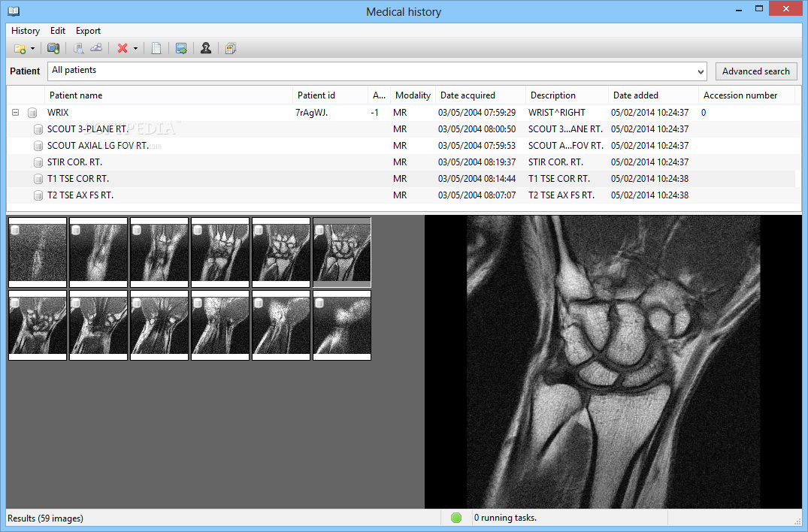Screen dimensions: 808x532
Task: Click the database icon beside WRIX
Action: point(32,112)
